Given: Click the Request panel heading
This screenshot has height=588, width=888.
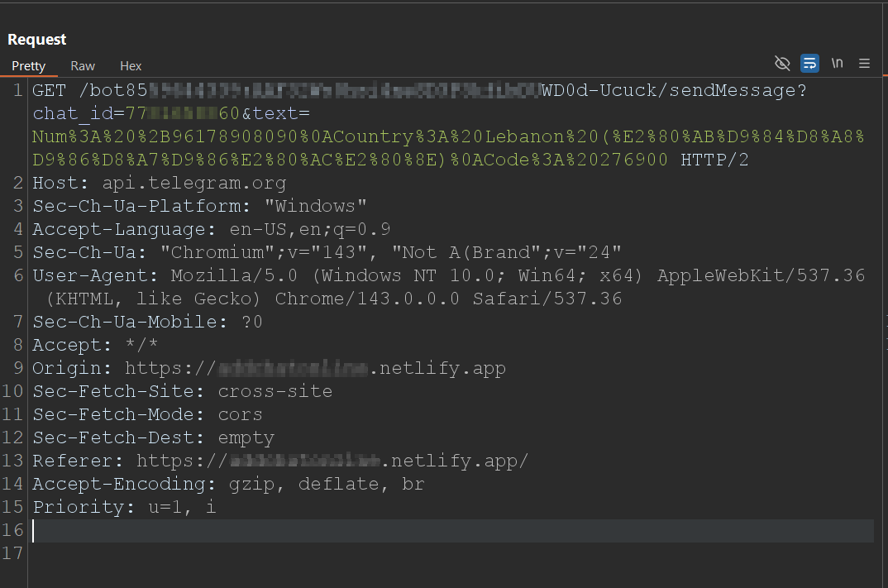Looking at the screenshot, I should (37, 40).
